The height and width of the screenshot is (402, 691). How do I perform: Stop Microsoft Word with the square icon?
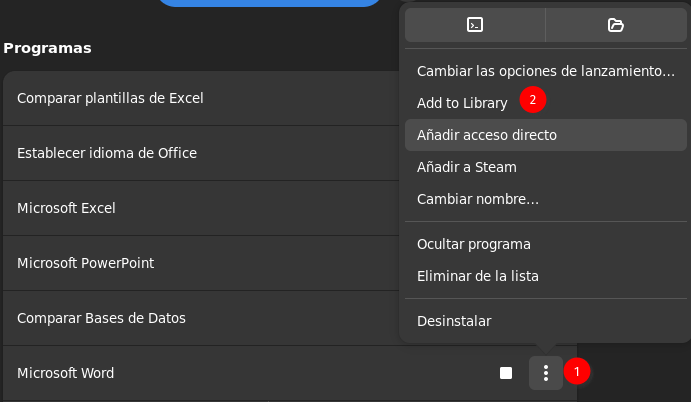tap(506, 373)
